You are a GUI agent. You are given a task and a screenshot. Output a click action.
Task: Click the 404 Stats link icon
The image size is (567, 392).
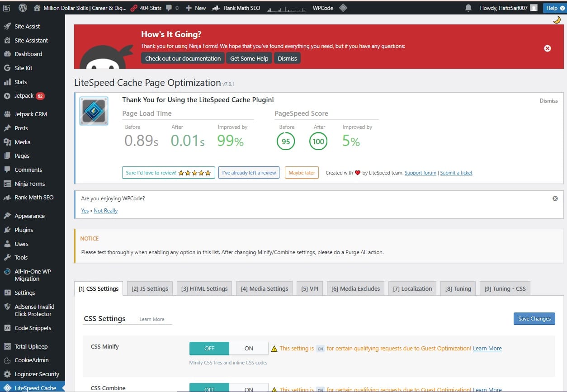[134, 8]
